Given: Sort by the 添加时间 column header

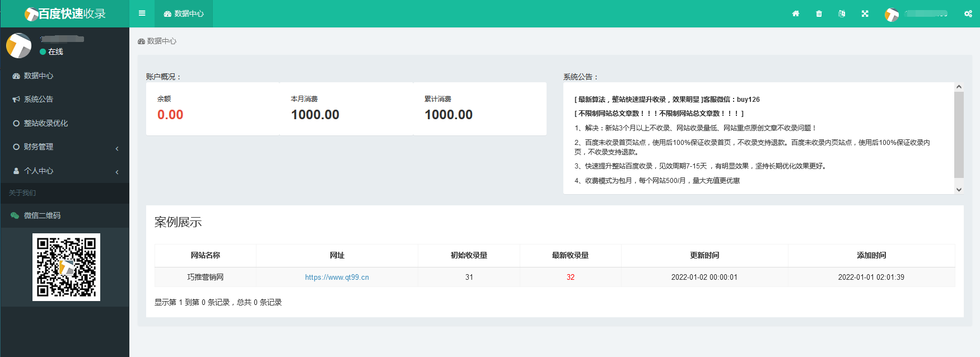Looking at the screenshot, I should coord(871,255).
